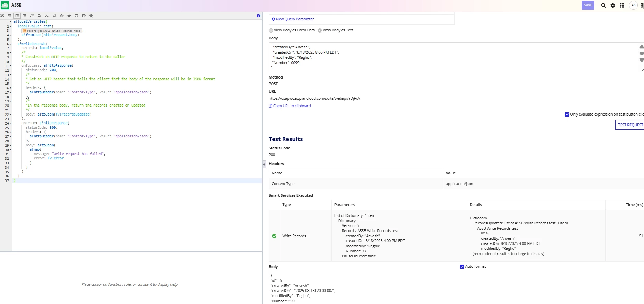The image size is (644, 304).
Task: Click inside the request Body text area
Action: 453,57
